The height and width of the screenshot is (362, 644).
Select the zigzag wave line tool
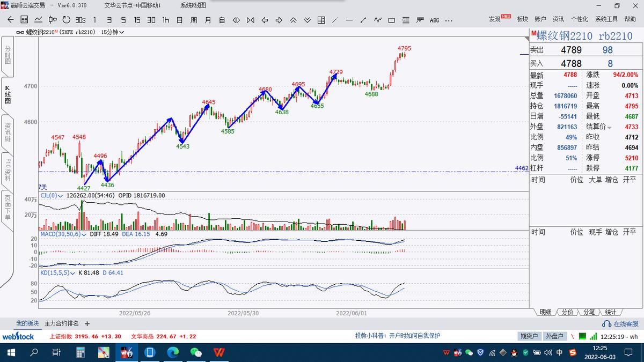[x=377, y=20]
